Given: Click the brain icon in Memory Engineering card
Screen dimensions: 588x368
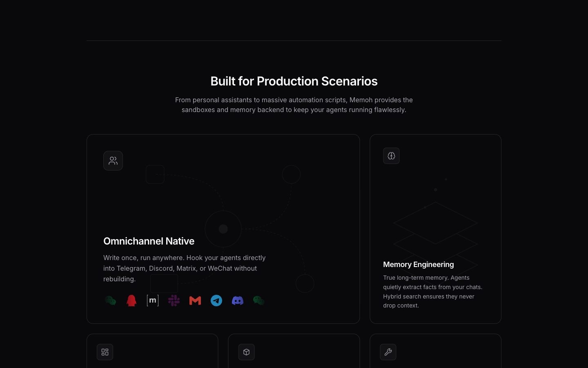Looking at the screenshot, I should (x=391, y=156).
